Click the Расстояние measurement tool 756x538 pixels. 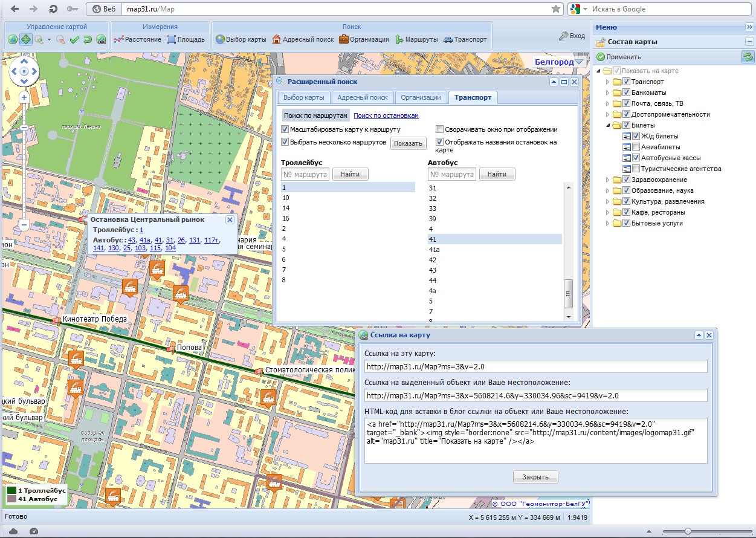(138, 39)
